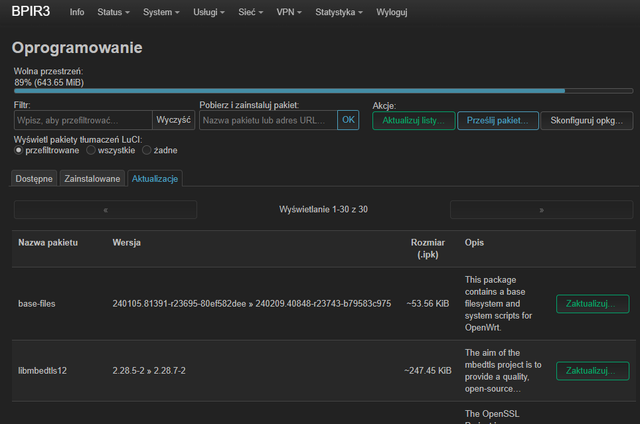The width and height of the screenshot is (640, 424).
Task: Click the ~247.45 KiB size cell
Action: [428, 371]
